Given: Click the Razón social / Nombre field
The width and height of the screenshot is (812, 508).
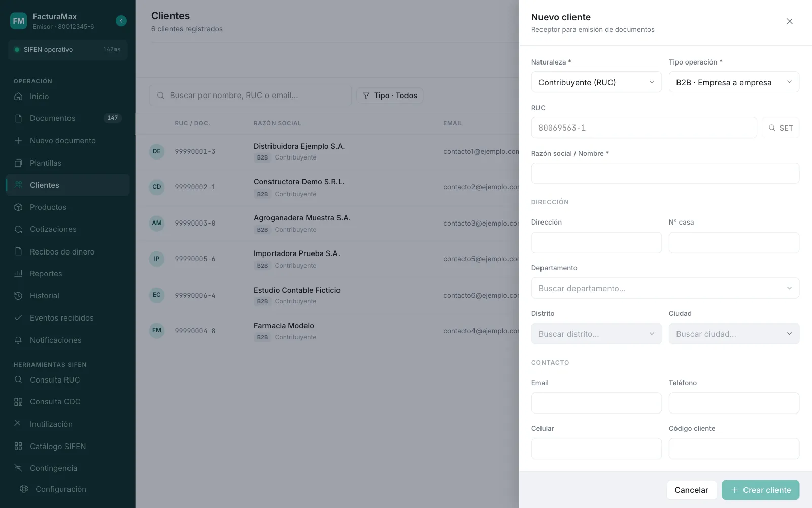Looking at the screenshot, I should 665,173.
